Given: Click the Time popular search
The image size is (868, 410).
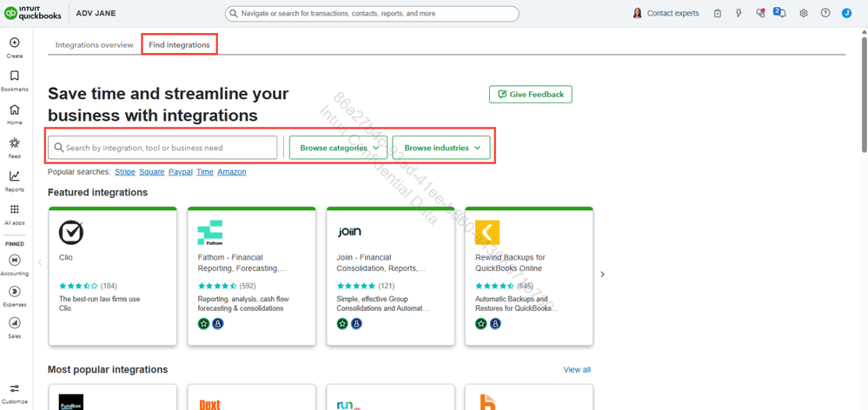Looking at the screenshot, I should tap(205, 172).
